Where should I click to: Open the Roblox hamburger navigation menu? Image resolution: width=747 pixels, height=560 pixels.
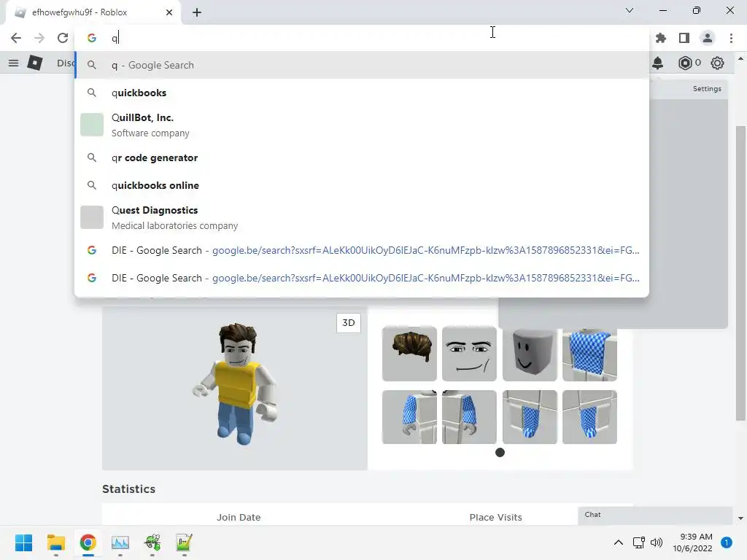pos(13,63)
